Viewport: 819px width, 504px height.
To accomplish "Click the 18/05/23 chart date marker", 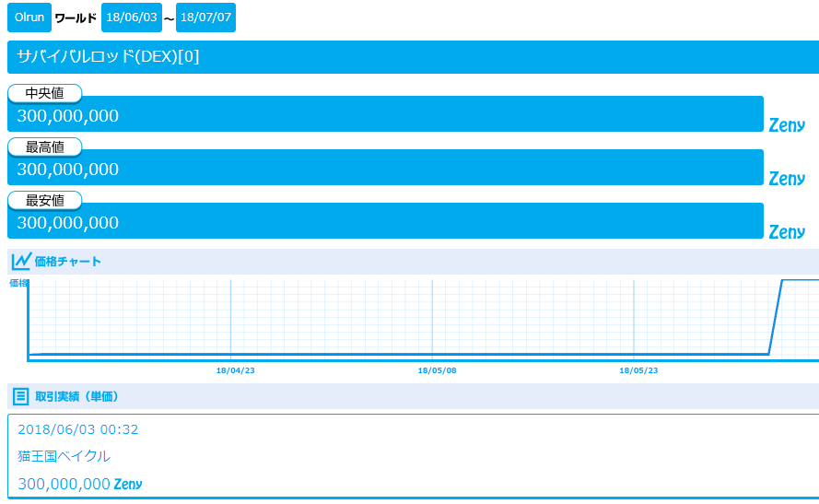I will pyautogui.click(x=638, y=370).
